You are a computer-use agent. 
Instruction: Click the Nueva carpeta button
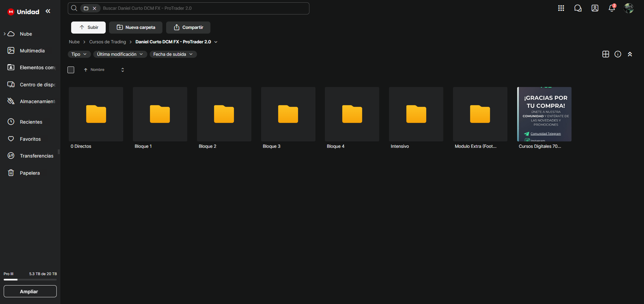tap(136, 28)
